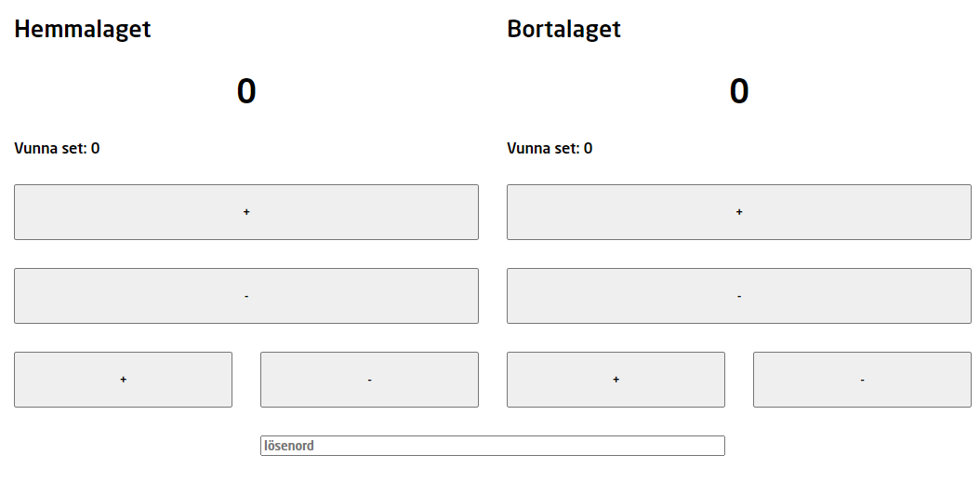Click Bortalaget's small plus button in bottom row
The image size is (980, 482).
[x=616, y=380]
